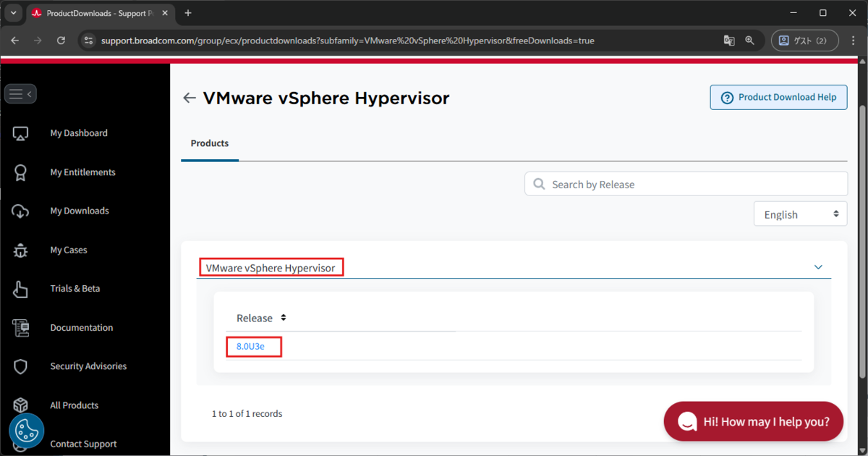
Task: Open the Chrome three-dot menu
Action: tap(853, 41)
